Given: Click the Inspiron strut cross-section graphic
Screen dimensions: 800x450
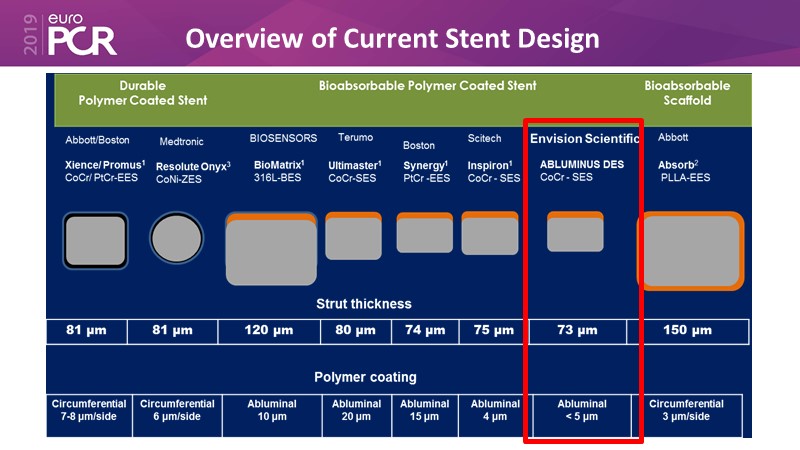Looking at the screenshot, I should click(x=490, y=233).
